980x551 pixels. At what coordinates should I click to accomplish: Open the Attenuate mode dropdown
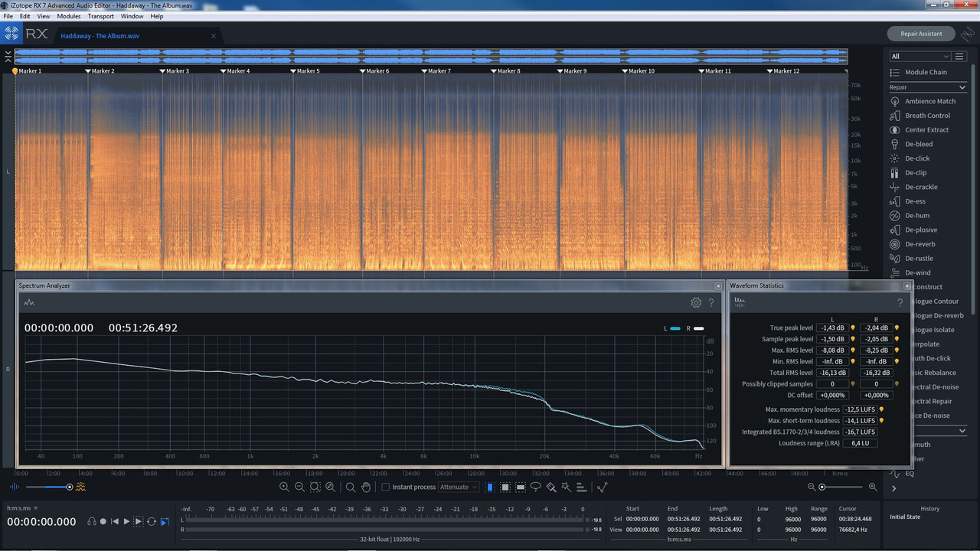point(459,487)
